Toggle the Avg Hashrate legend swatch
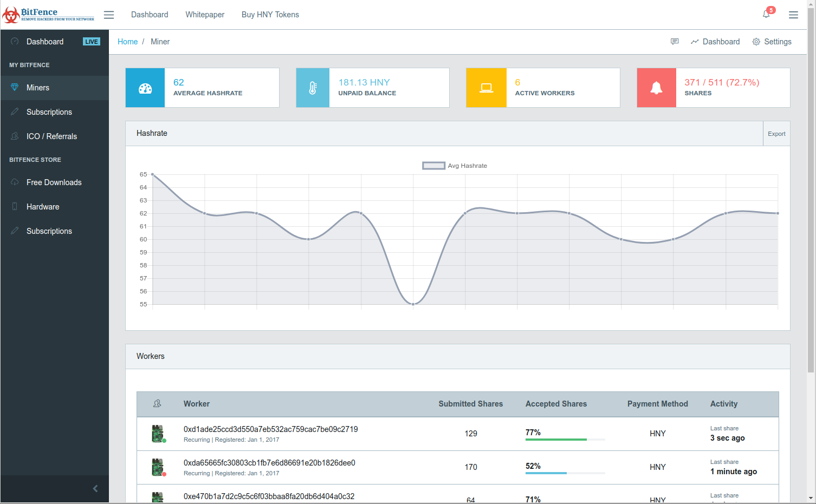This screenshot has height=504, width=816. point(433,166)
